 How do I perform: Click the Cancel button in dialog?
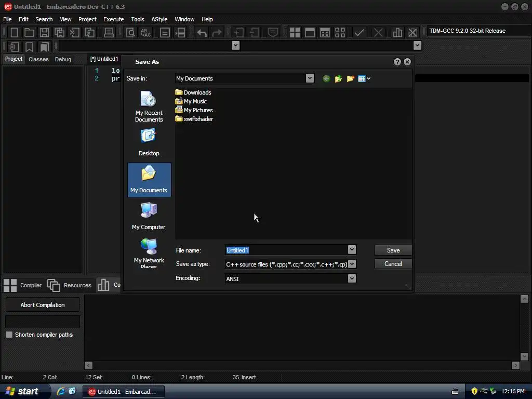(x=393, y=263)
